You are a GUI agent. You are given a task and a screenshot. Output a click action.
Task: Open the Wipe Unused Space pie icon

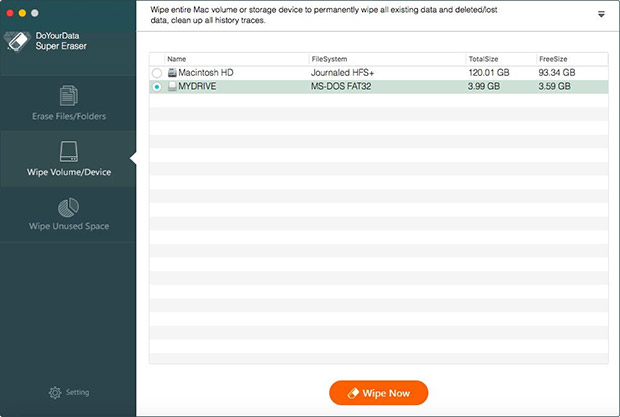tap(68, 207)
